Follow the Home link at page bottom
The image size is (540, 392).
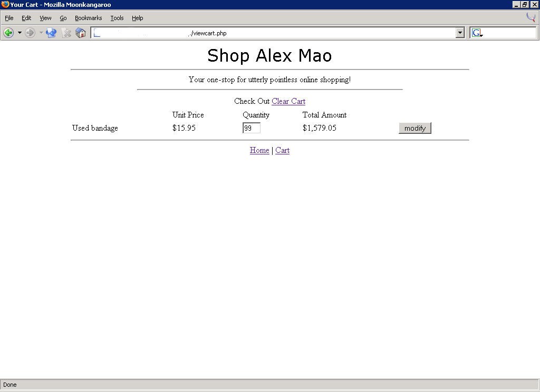(259, 150)
